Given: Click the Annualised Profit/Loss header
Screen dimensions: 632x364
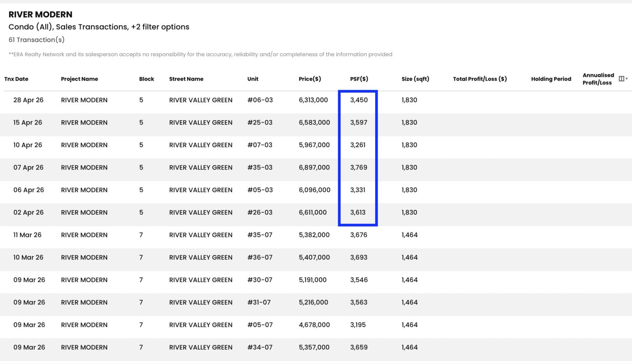Looking at the screenshot, I should 598,79.
